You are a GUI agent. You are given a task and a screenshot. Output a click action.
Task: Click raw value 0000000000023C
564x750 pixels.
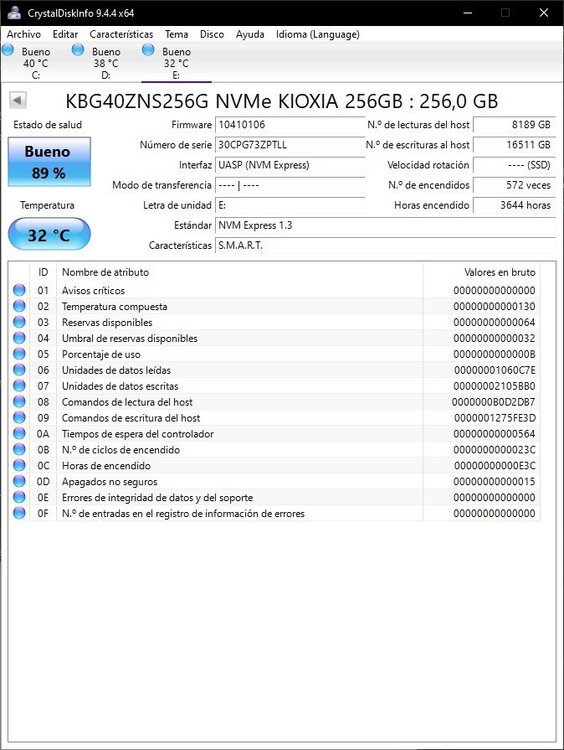pyautogui.click(x=494, y=450)
